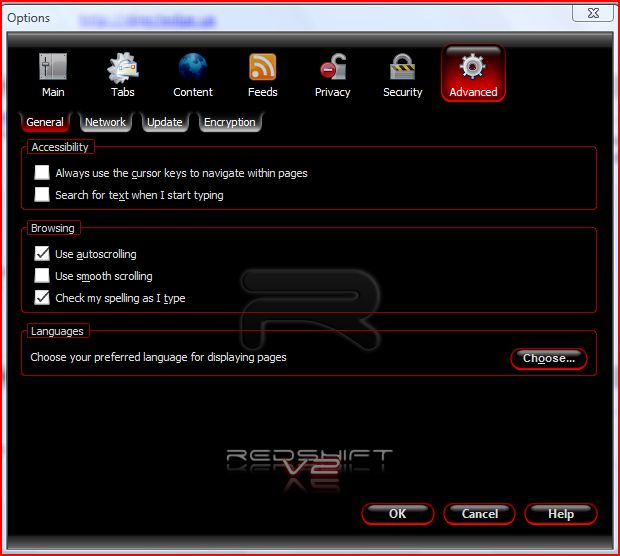Switch to the Update sub-tab
The image size is (620, 556).
tap(164, 122)
